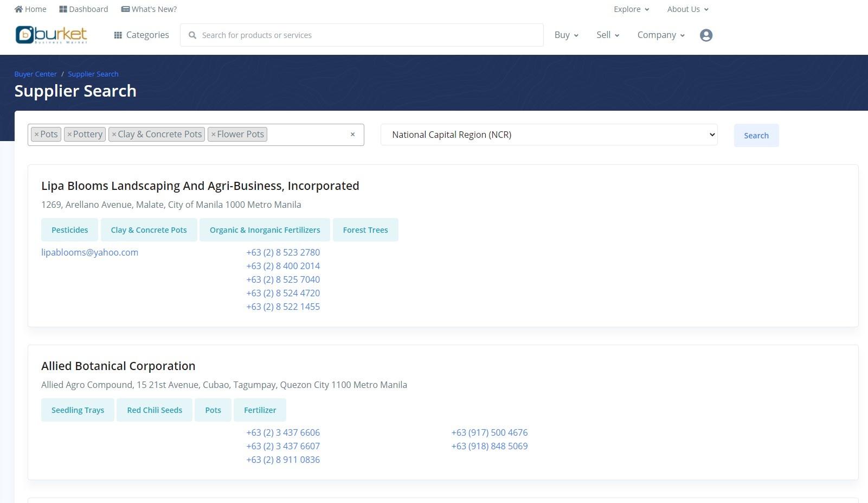Open the National Capital Region dropdown
This screenshot has width=868, height=503.
coord(549,135)
